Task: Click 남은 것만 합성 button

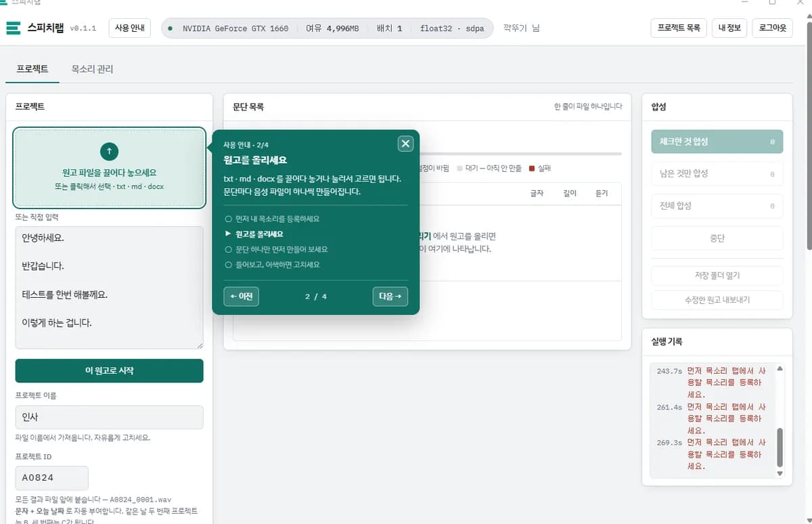Action: pyautogui.click(x=717, y=173)
